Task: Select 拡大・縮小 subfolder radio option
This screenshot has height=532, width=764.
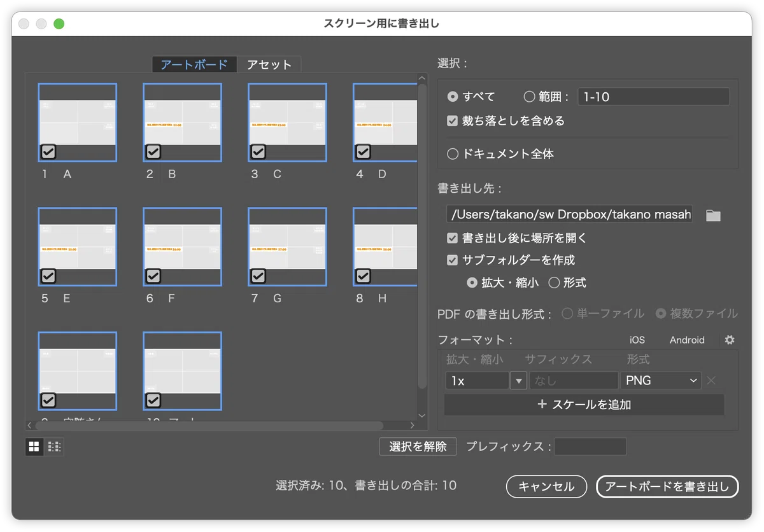Action: [x=472, y=283]
